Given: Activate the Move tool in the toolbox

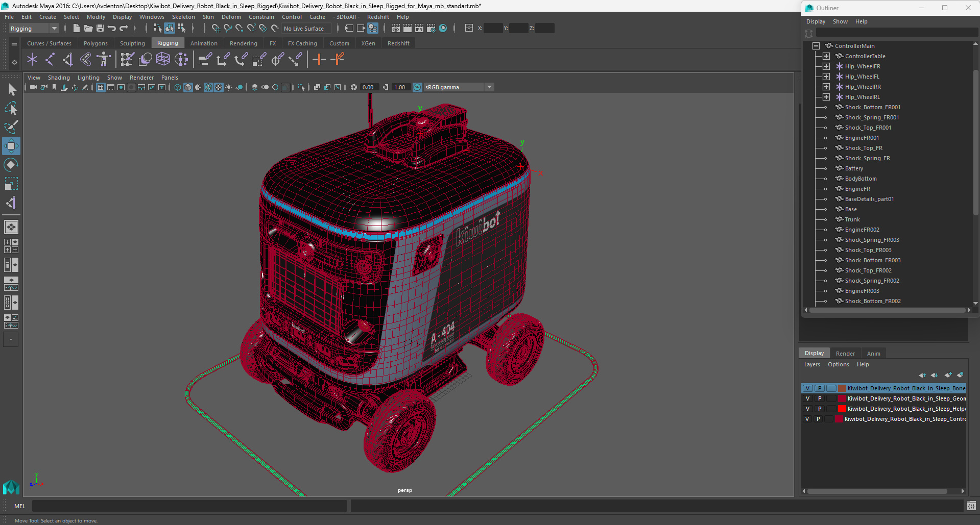Looking at the screenshot, I should (x=11, y=146).
